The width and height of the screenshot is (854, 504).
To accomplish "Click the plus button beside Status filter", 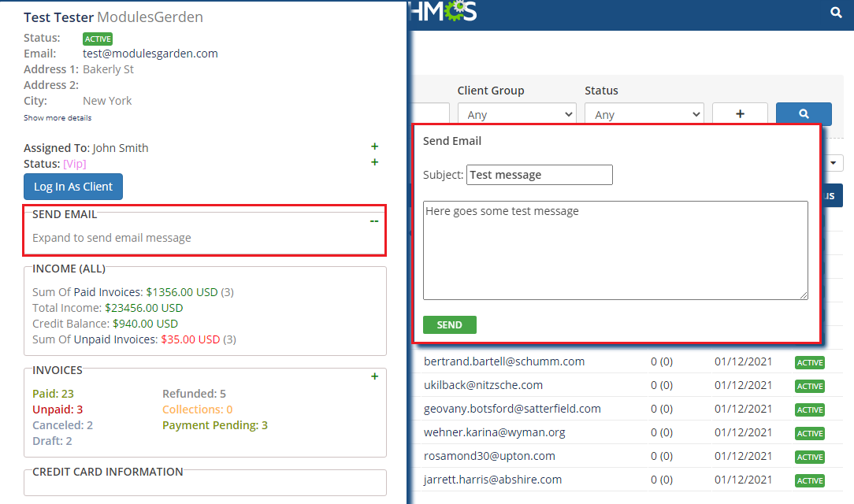I will pyautogui.click(x=740, y=113).
